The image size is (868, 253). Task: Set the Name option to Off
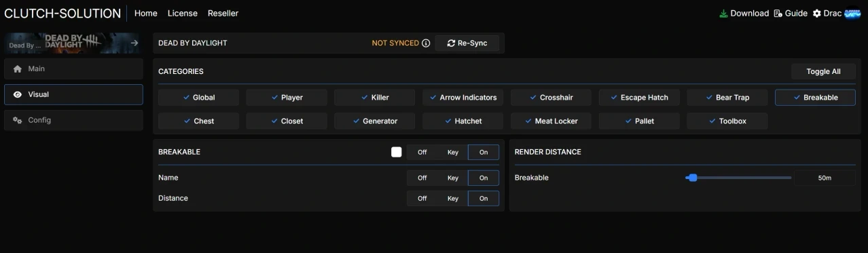422,178
